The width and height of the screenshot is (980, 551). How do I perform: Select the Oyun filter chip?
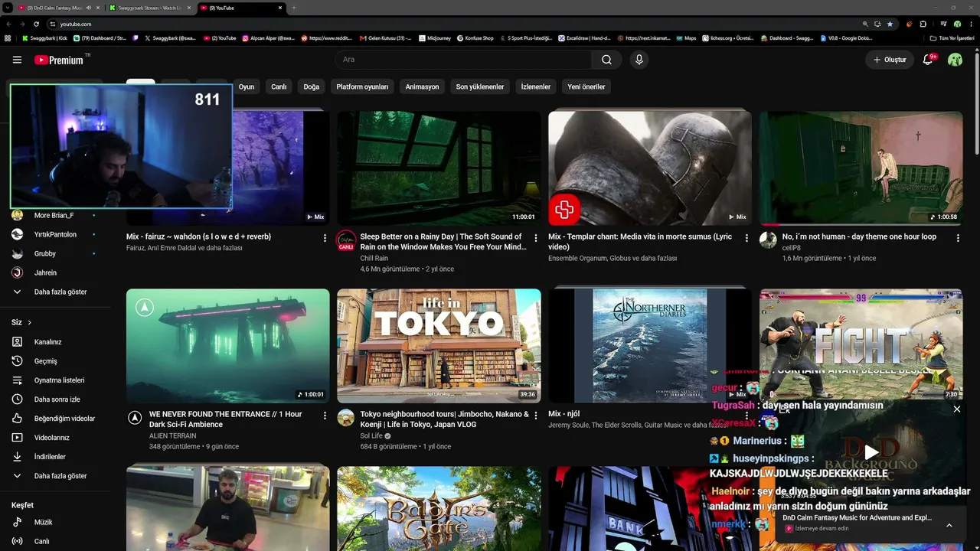247,86
